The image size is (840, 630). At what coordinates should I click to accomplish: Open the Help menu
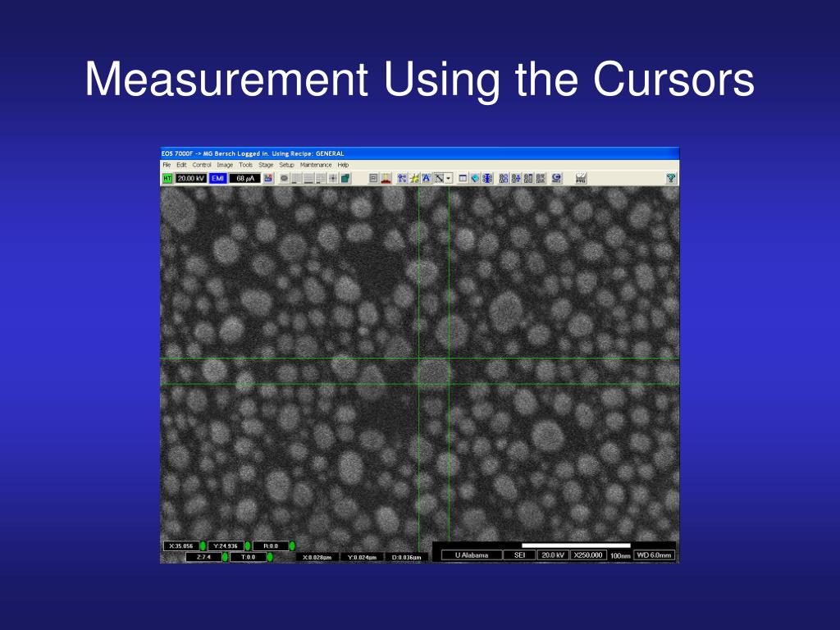tap(343, 165)
